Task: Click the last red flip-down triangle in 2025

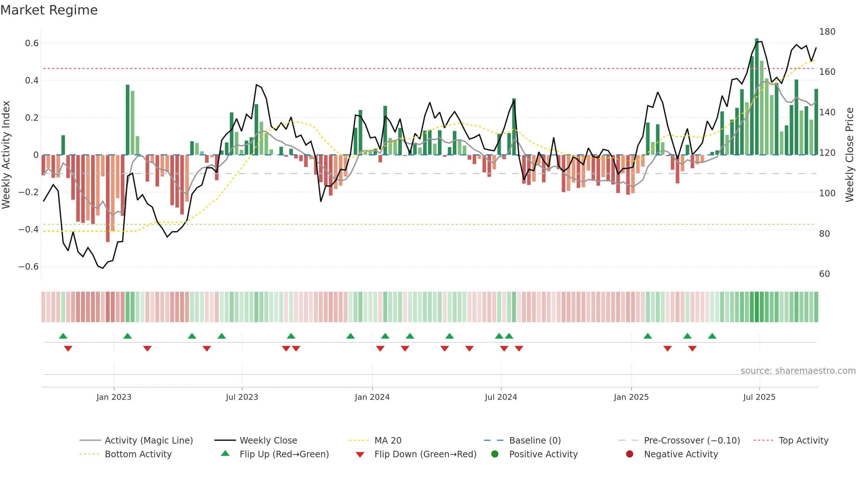Action: click(692, 348)
